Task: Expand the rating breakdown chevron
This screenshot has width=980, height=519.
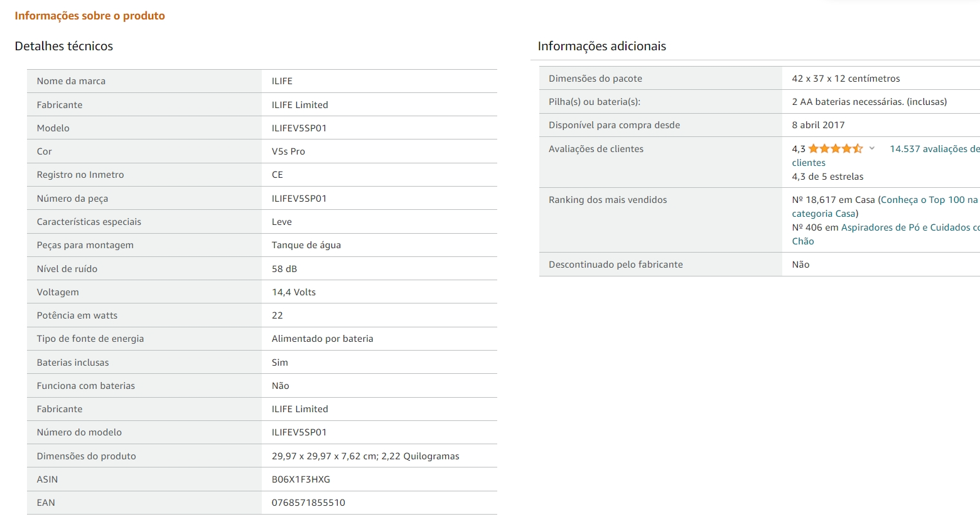Action: [872, 149]
